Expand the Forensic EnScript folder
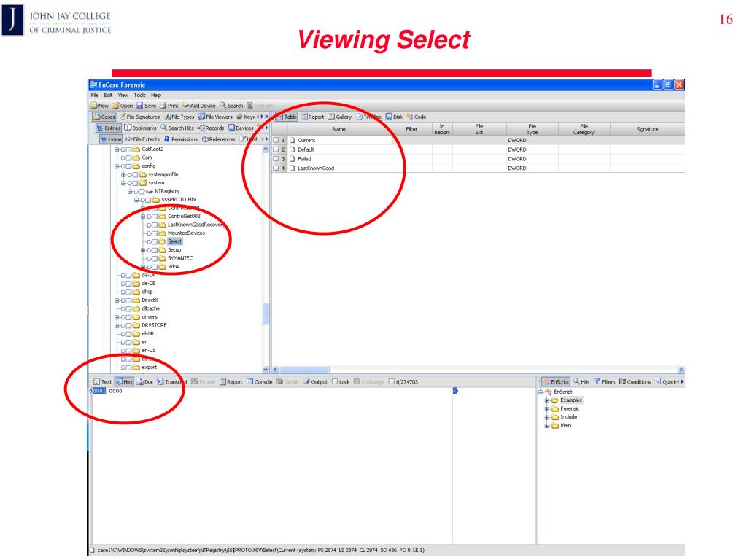 (547, 409)
